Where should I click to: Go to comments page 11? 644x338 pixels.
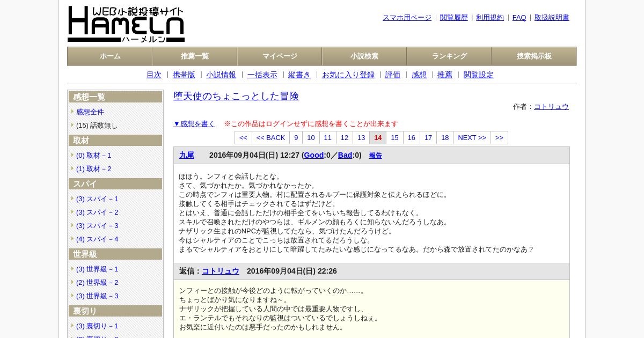point(328,138)
